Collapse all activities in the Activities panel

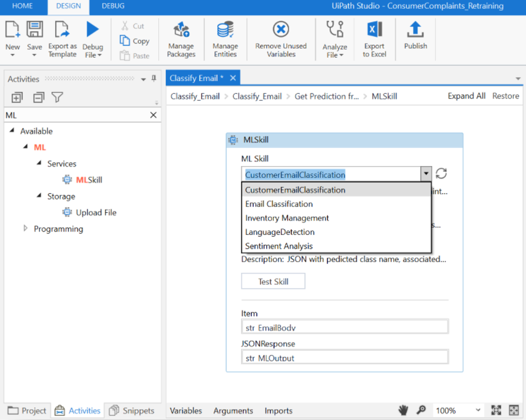(x=39, y=98)
